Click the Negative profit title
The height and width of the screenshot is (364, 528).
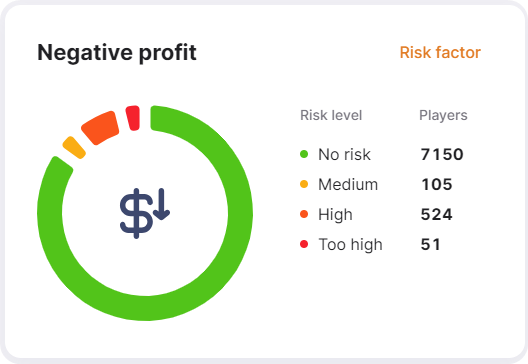tap(117, 53)
